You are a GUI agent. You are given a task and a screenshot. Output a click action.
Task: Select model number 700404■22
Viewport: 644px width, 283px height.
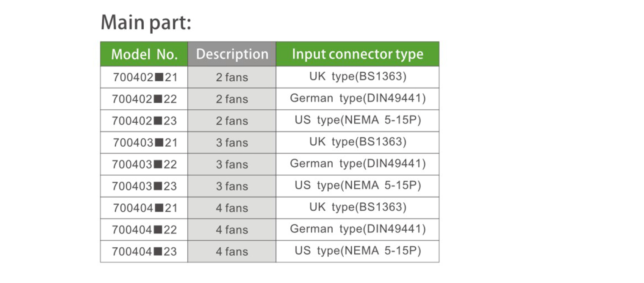(x=144, y=230)
